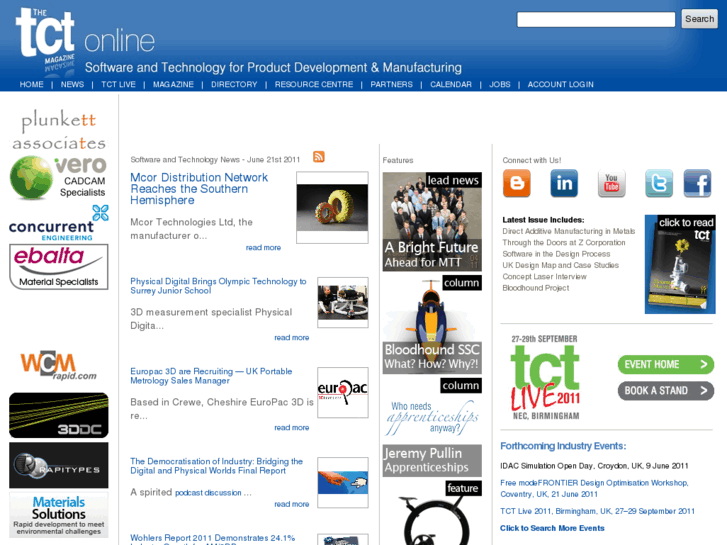Open Jeremy Pullin Apprenticeships caption
The height and width of the screenshot is (545, 727).
432,461
